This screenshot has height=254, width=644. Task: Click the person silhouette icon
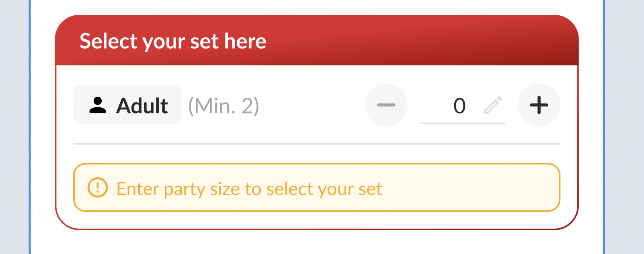[97, 105]
